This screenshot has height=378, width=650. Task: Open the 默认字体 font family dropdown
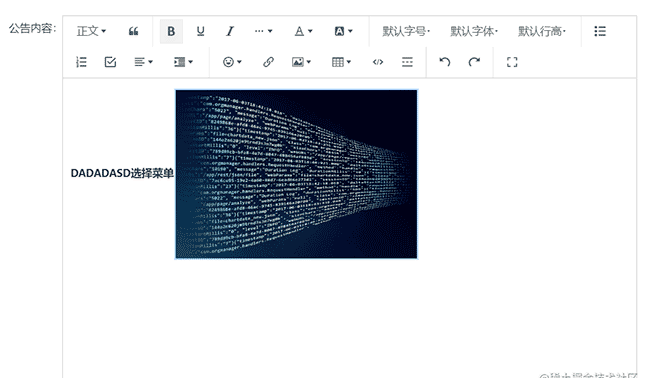[474, 31]
